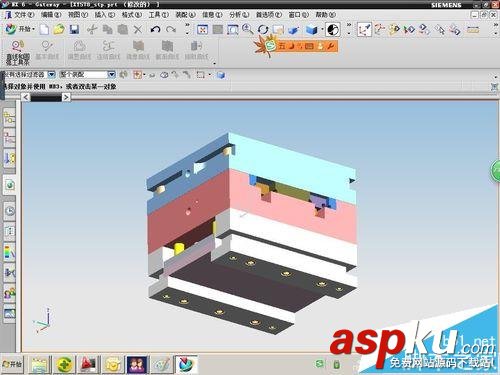Click the fullscreen toggle icon at cue line end
This screenshot has height=375, width=500.
tap(494, 87)
